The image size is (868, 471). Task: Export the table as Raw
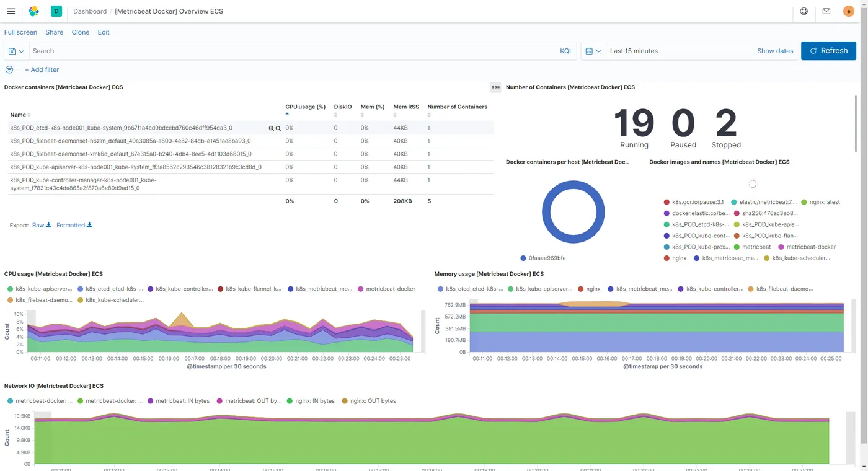pyautogui.click(x=42, y=225)
